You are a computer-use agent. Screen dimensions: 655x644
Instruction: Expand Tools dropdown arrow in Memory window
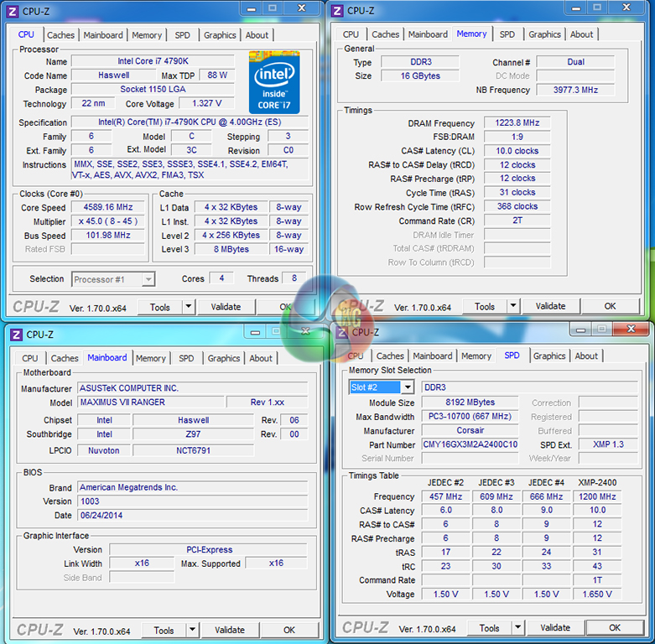512,307
